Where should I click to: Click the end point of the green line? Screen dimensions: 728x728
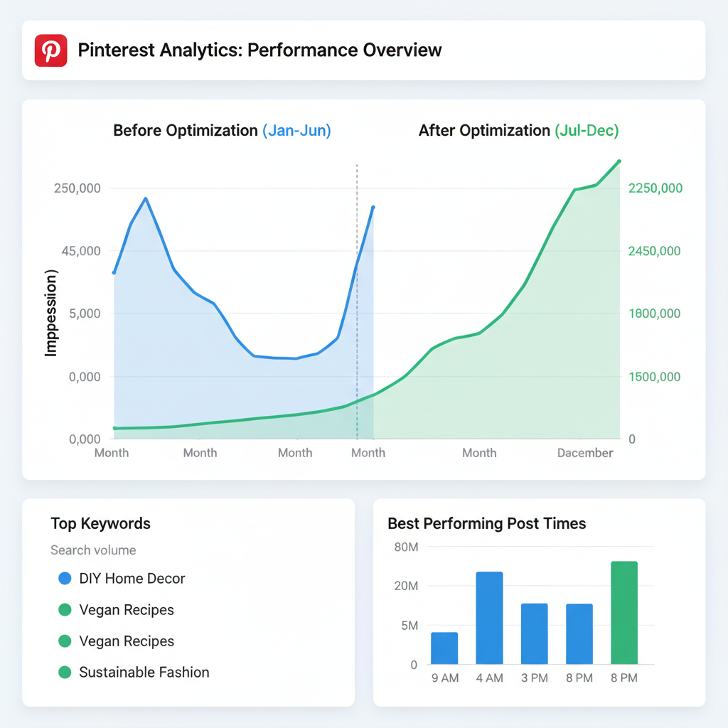pyautogui.click(x=619, y=161)
